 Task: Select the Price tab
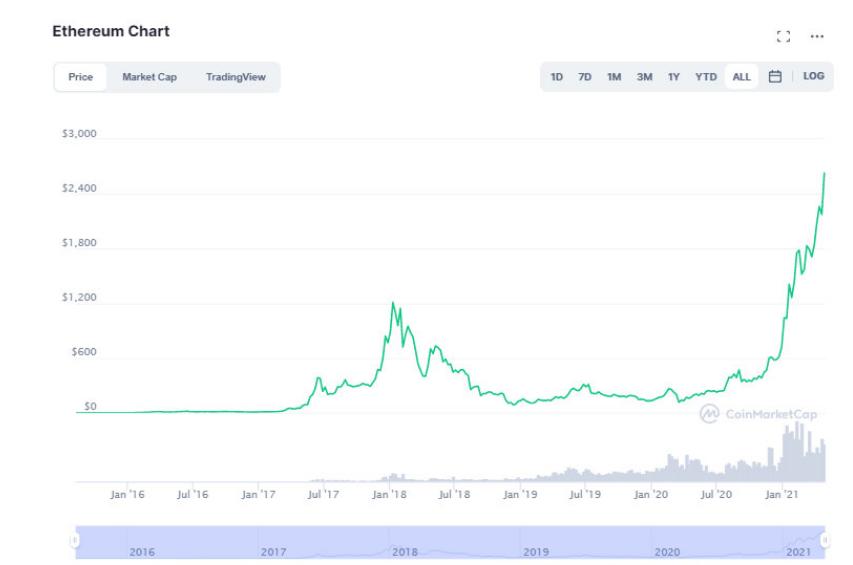click(x=81, y=77)
